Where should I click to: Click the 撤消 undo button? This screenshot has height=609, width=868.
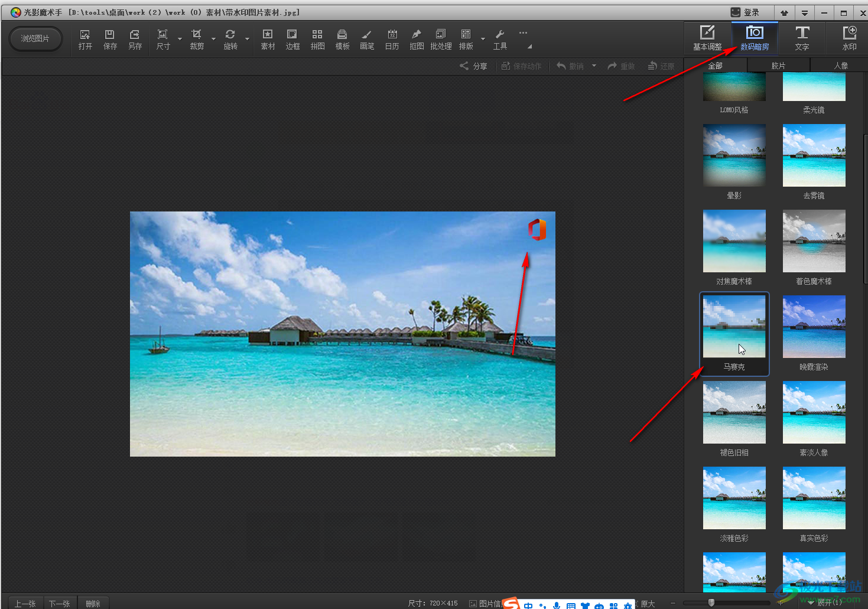(570, 66)
